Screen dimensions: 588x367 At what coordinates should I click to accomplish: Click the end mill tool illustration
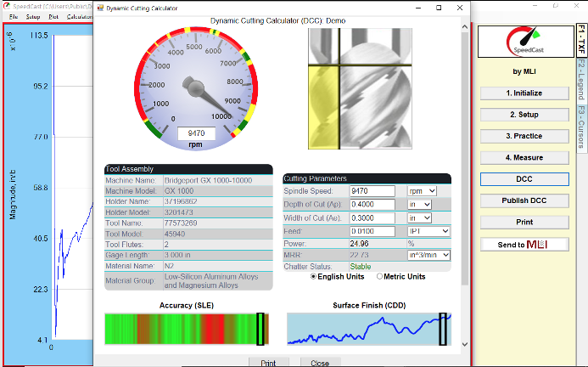[360, 88]
